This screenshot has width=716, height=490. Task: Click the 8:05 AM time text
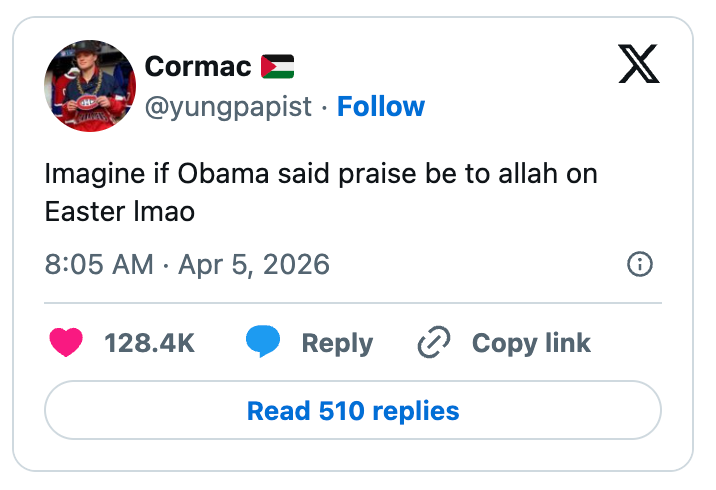click(99, 265)
